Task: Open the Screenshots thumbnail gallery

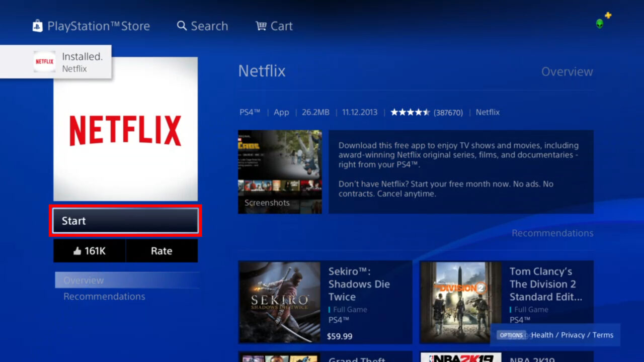Action: [280, 171]
